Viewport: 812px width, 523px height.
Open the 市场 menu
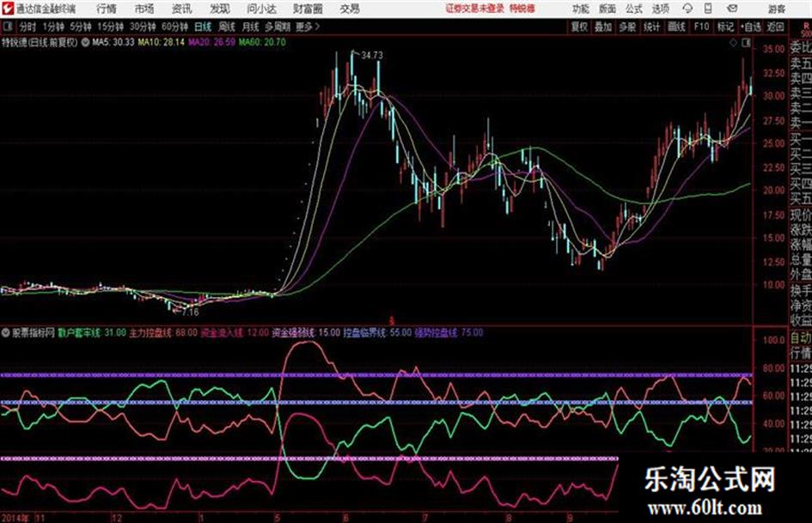[x=144, y=9]
